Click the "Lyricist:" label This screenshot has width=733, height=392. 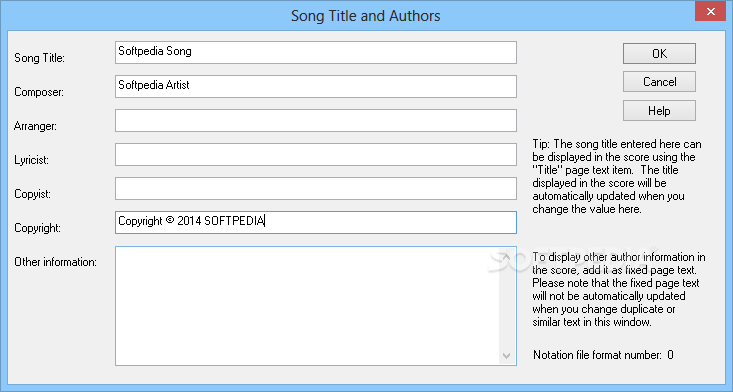[31, 160]
